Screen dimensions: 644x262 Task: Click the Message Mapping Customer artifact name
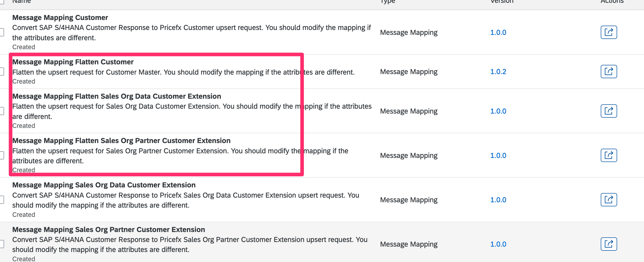click(x=60, y=18)
